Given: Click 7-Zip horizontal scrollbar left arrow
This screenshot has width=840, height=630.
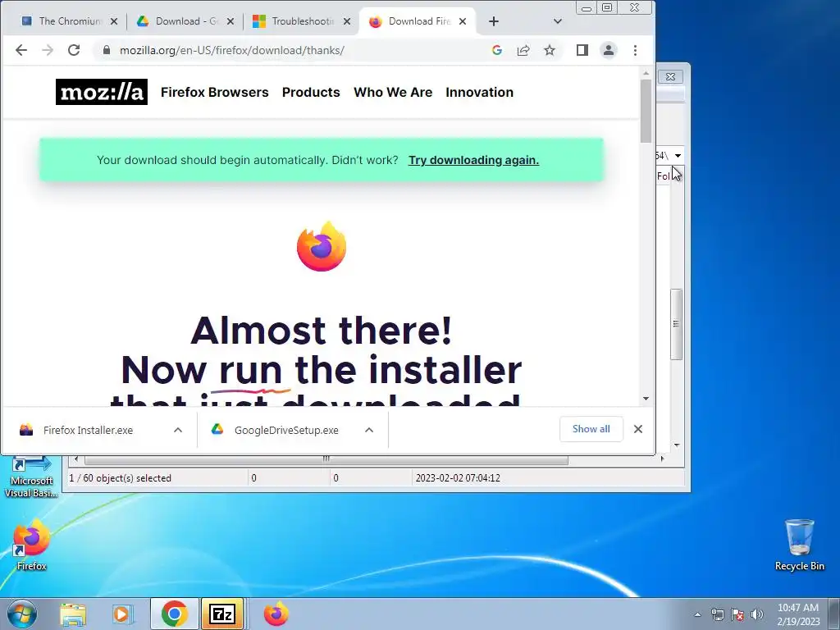Looking at the screenshot, I should pyautogui.click(x=76, y=459).
